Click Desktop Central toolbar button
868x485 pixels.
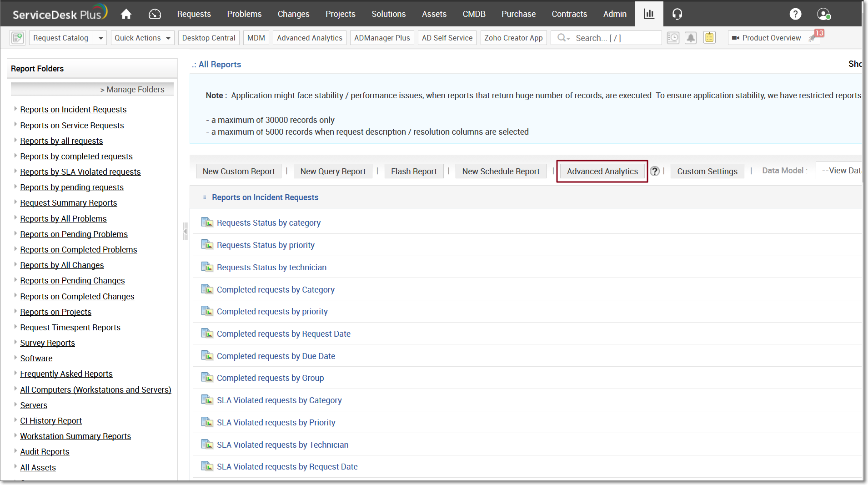pyautogui.click(x=209, y=38)
